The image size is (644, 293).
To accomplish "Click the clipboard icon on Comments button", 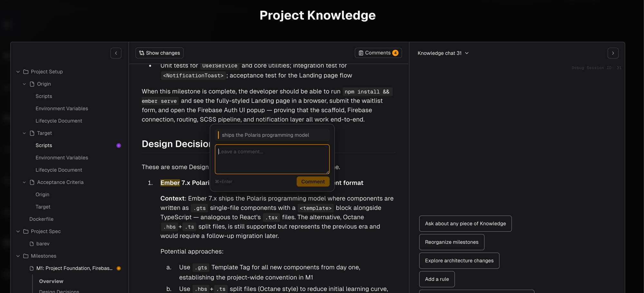I will click(x=361, y=53).
